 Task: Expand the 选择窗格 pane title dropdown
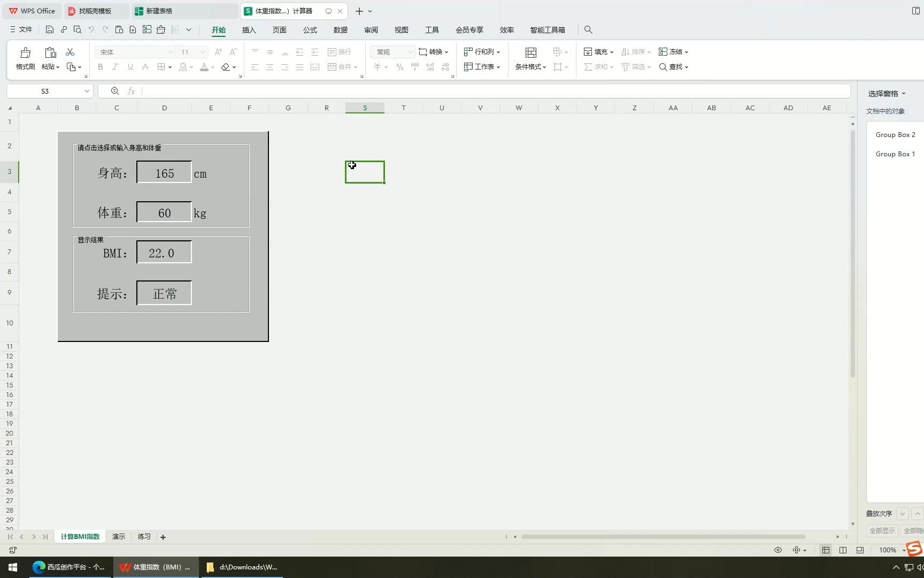click(x=904, y=94)
